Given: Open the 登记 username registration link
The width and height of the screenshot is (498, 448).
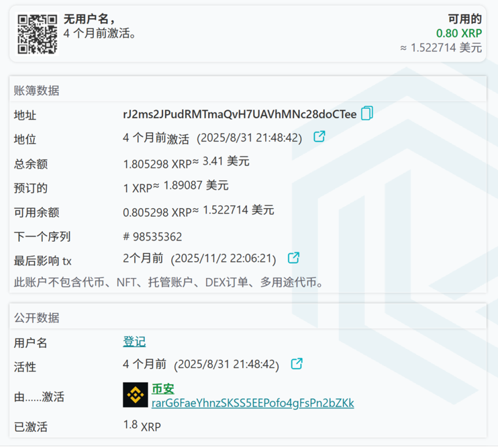Looking at the screenshot, I should point(134,341).
